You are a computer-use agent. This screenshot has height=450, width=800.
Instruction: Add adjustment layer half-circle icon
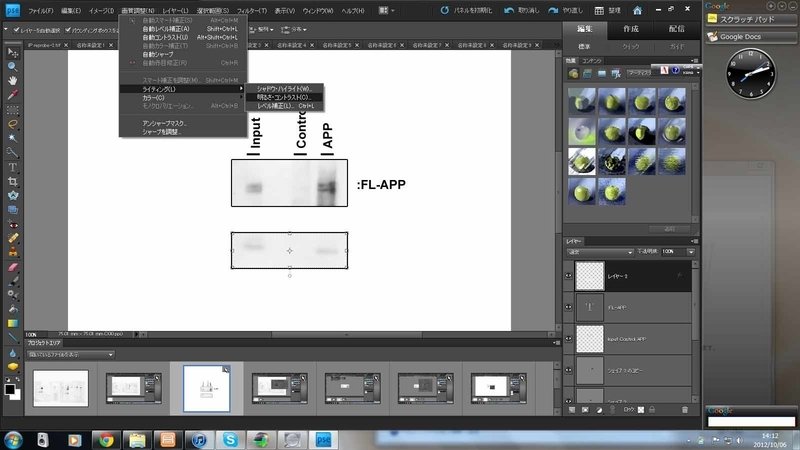coord(599,410)
